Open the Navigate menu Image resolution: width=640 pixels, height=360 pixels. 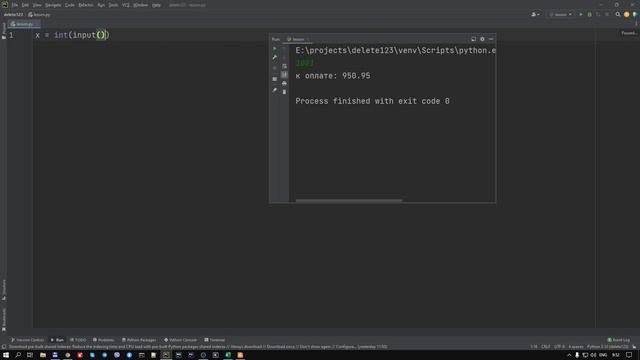tap(53, 5)
